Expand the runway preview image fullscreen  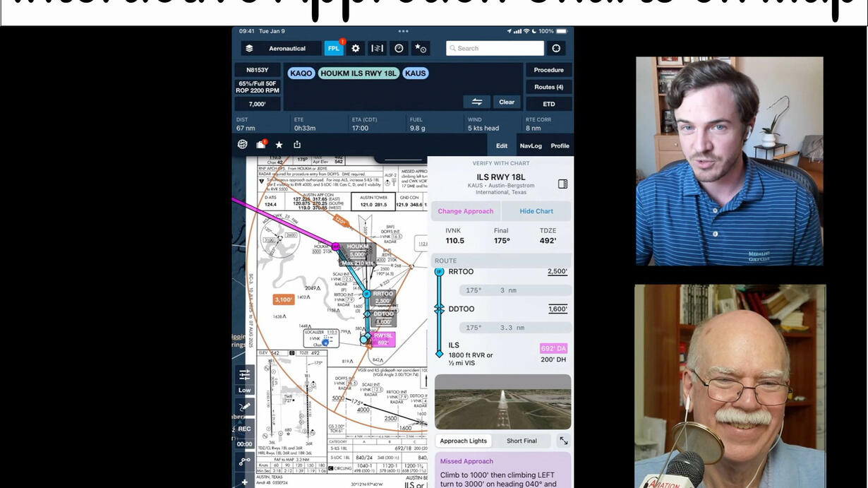(x=563, y=441)
